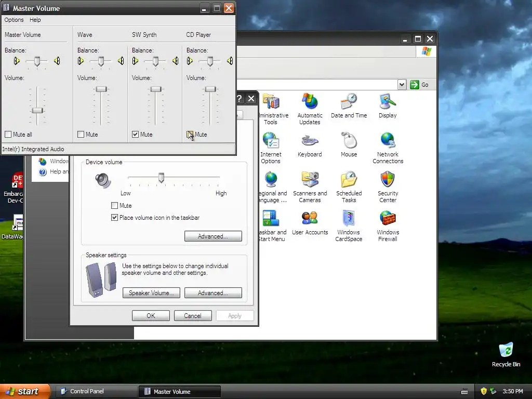Open Display settings icon
532x399 pixels.
tap(388, 102)
